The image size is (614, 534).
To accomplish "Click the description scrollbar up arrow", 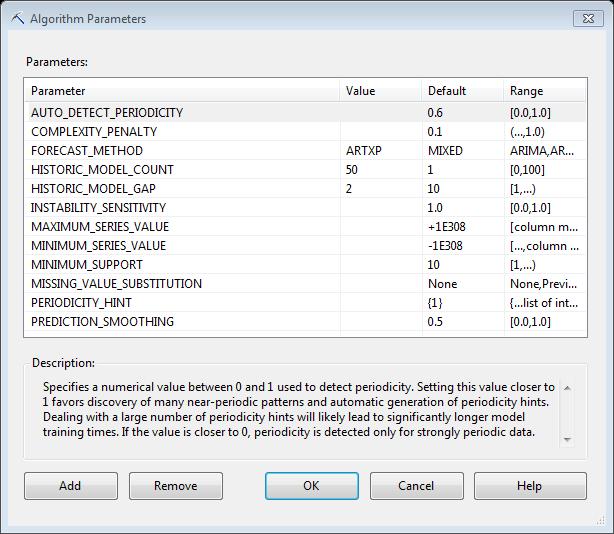I will 567,388.
